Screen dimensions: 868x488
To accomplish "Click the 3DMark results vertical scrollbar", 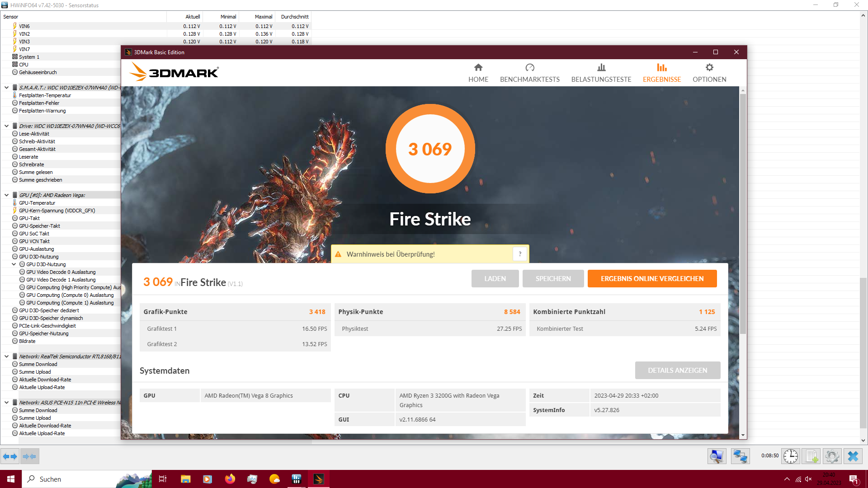I will (743, 212).
